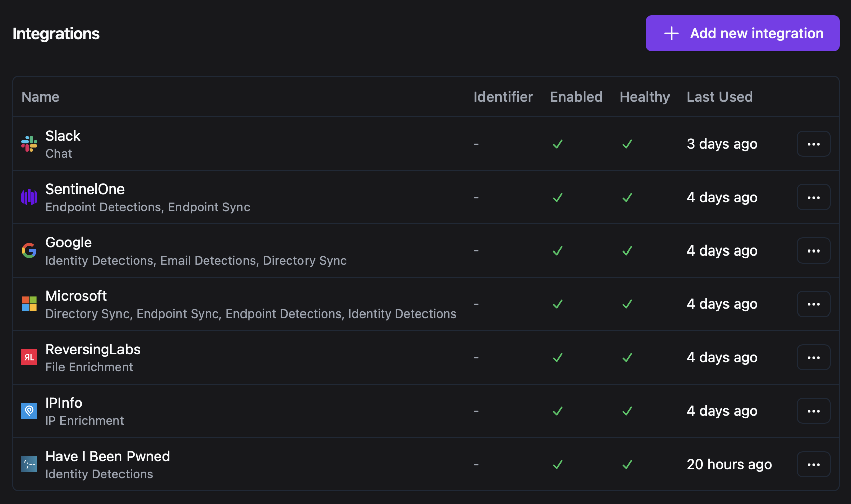Image resolution: width=851 pixels, height=504 pixels.
Task: Click the Microsoft integration icon
Action: tap(29, 304)
